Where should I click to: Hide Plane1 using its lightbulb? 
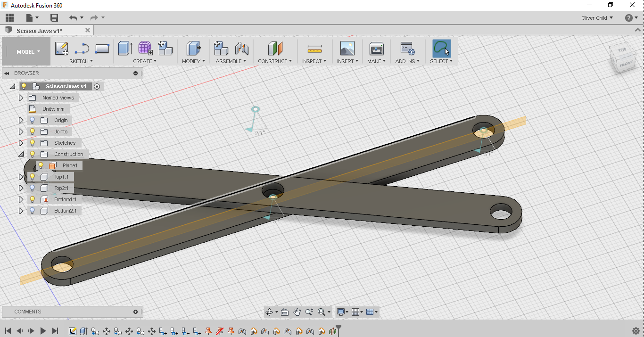coord(41,165)
